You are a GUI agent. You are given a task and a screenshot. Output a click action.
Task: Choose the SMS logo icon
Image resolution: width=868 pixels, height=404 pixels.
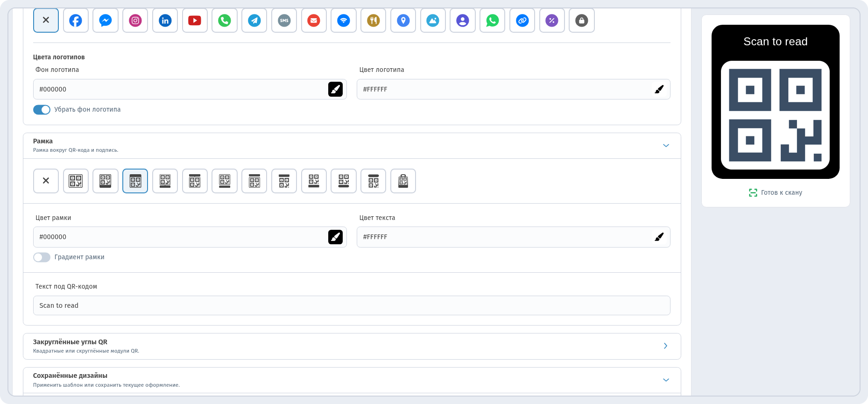tap(284, 21)
